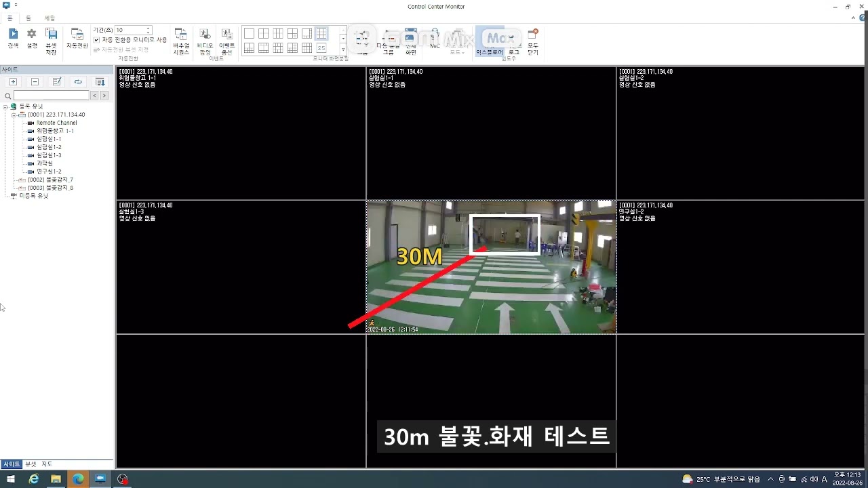
Task: Select the first ribbon tab 홈
Action: coord(9,18)
